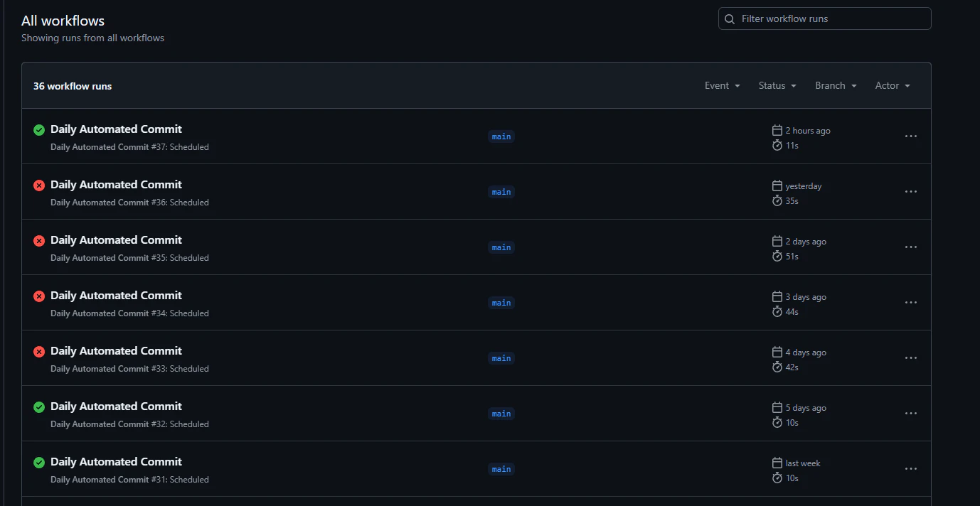Open the Daily Automated Commit run from 2 hours ago
This screenshot has width=980, height=506.
(116, 129)
